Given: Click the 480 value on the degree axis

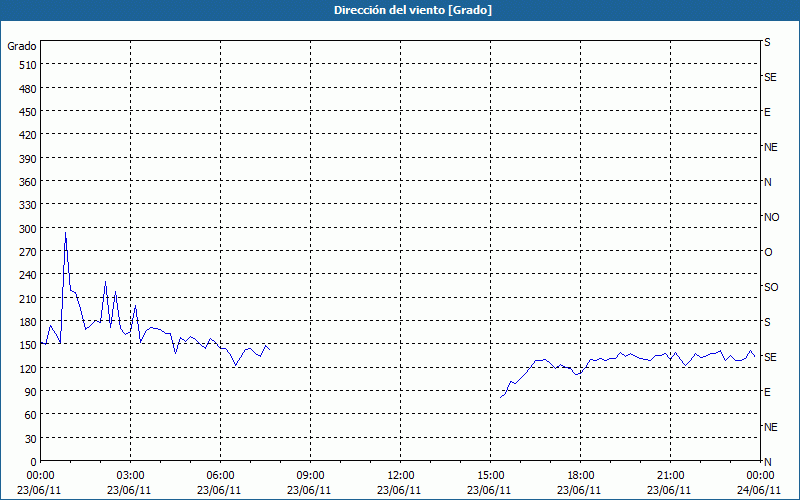Looking at the screenshot, I should point(29,89).
